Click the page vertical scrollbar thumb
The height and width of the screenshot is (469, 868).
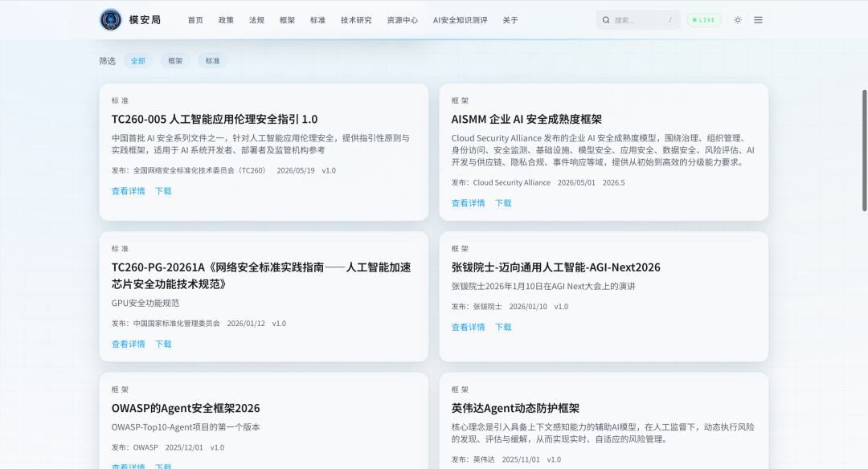[x=864, y=150]
